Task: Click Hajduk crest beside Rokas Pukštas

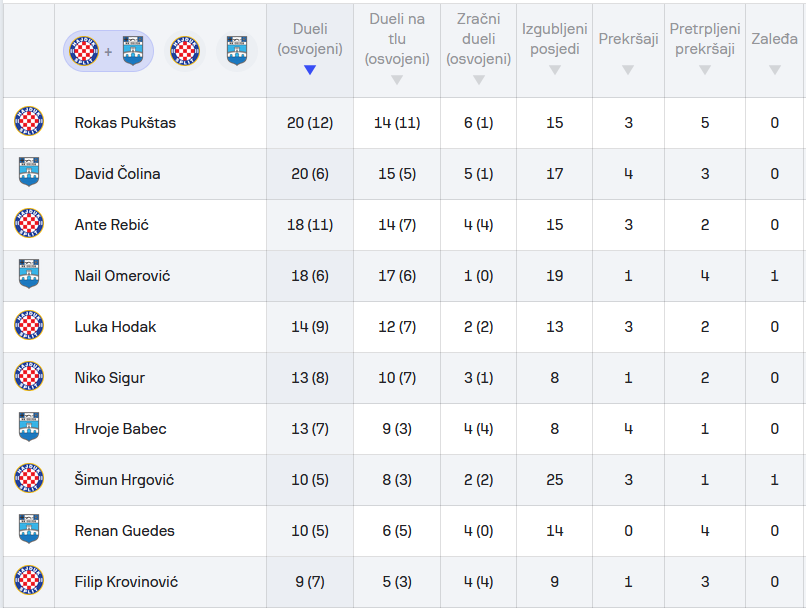Action: tap(28, 123)
